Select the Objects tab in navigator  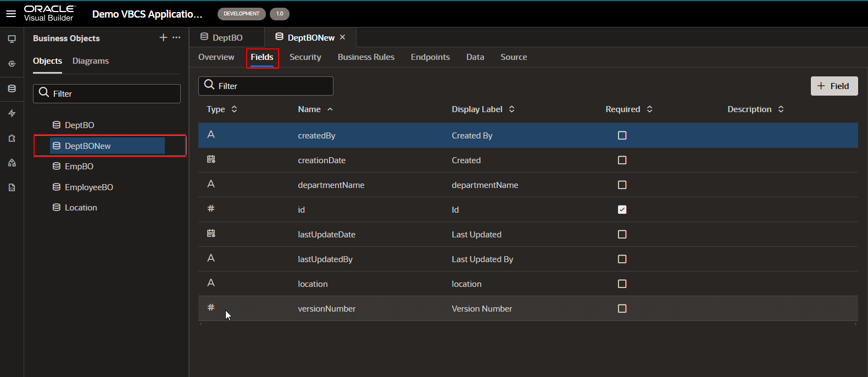[x=47, y=61]
